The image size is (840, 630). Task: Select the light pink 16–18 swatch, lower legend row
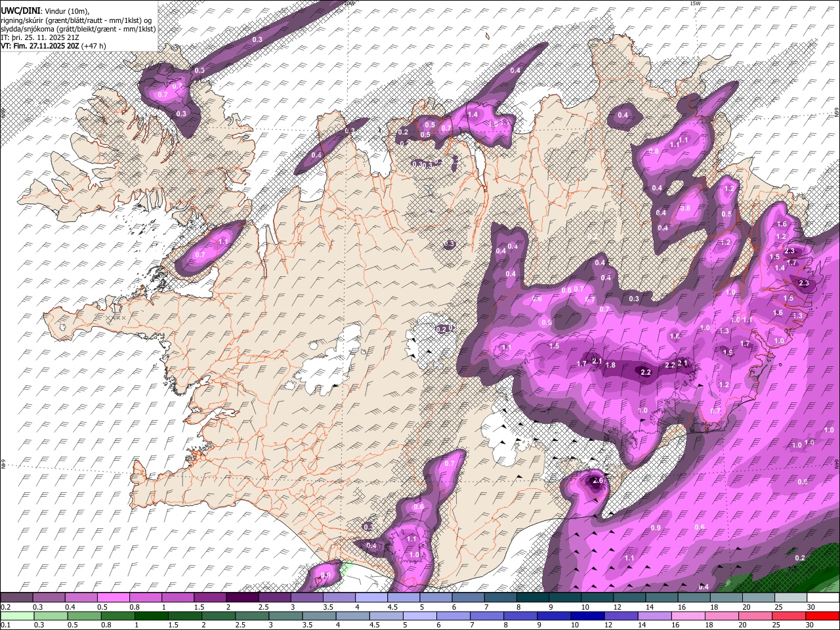[688, 616]
